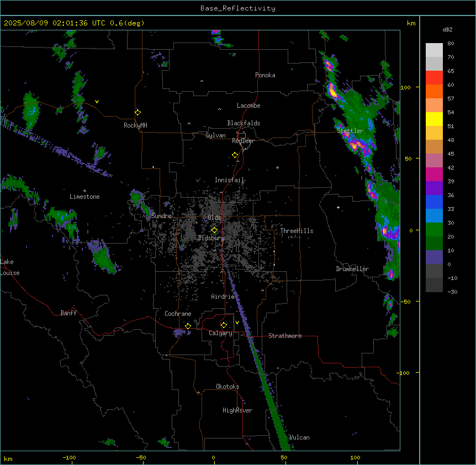476x465 pixels.
Task: Select the light gray 70-80 dBZ legend swatch
Action: 434,50
